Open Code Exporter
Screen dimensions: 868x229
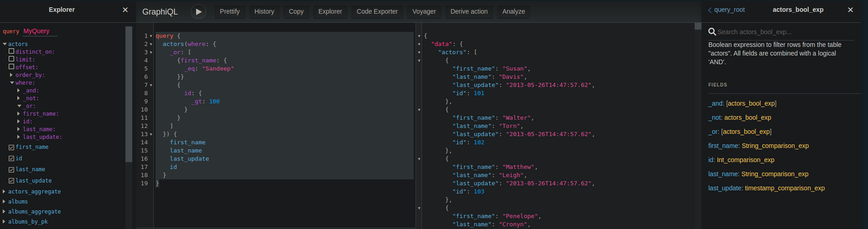click(377, 11)
